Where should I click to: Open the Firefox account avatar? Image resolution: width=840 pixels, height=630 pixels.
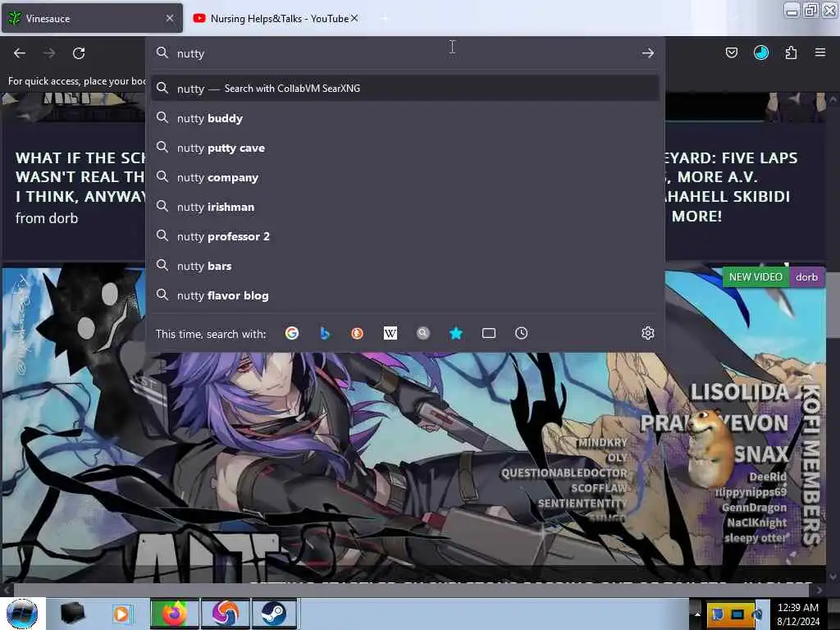point(760,52)
